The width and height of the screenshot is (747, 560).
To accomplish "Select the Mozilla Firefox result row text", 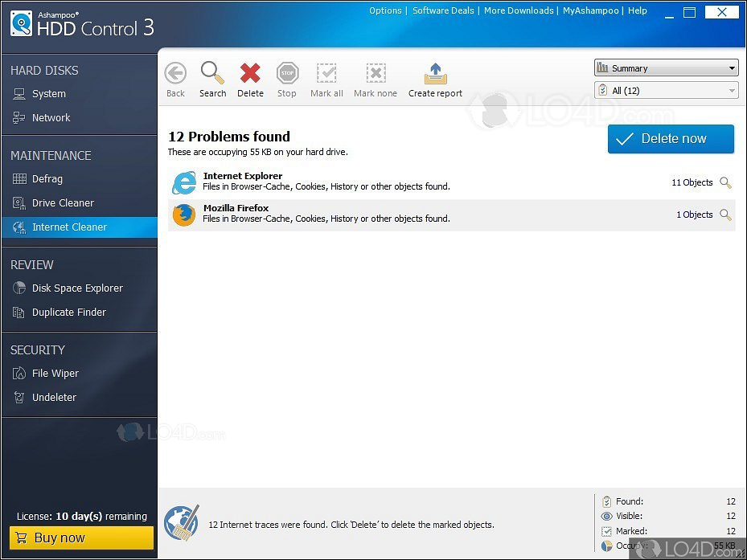I will [326, 214].
